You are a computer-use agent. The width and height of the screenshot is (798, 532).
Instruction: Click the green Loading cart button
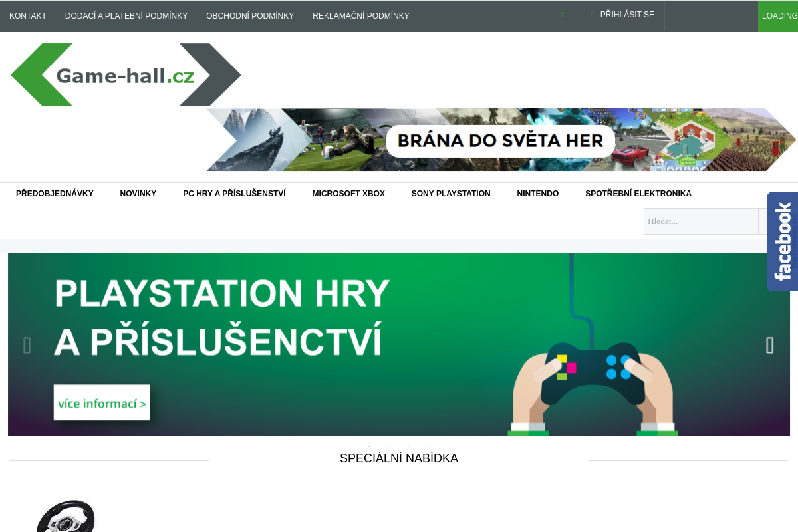pyautogui.click(x=778, y=16)
